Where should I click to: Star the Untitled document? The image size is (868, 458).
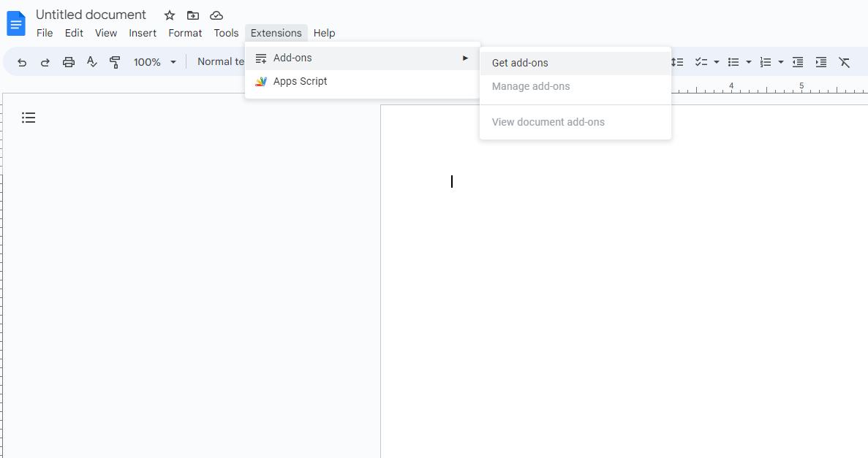click(169, 15)
